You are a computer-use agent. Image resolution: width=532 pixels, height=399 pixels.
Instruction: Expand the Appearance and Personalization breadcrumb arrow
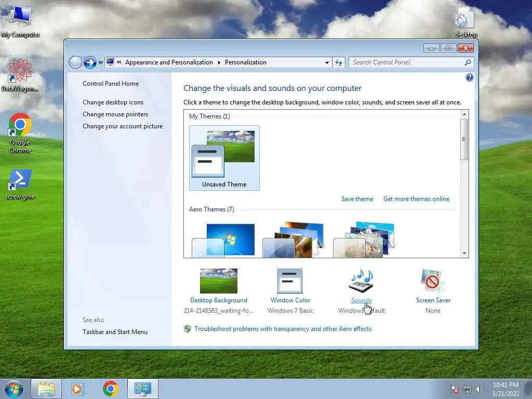[x=219, y=62]
